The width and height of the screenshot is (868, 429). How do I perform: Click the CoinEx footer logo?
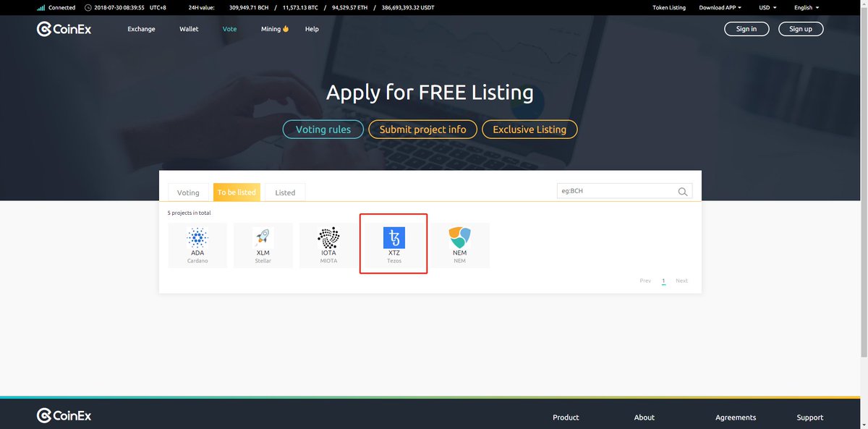(64, 416)
